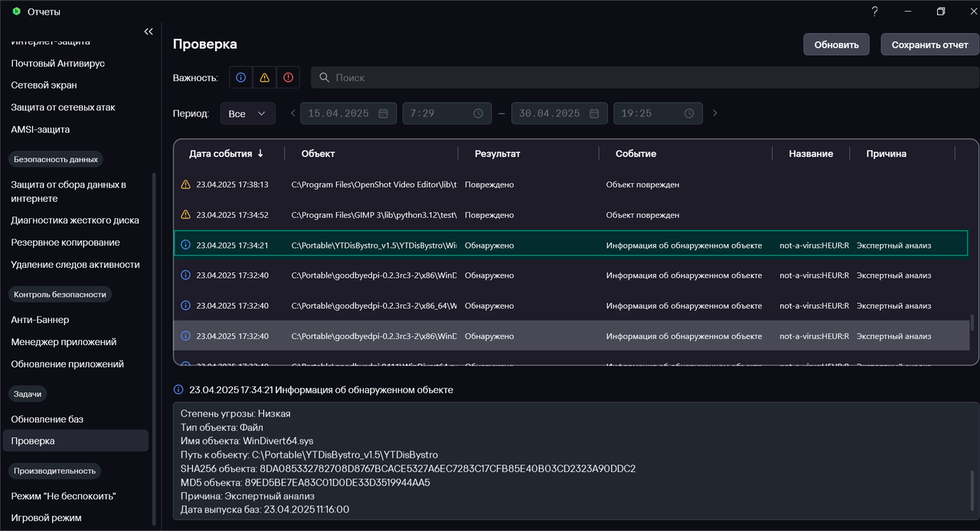Click the Сохранить отчет button

pos(929,44)
